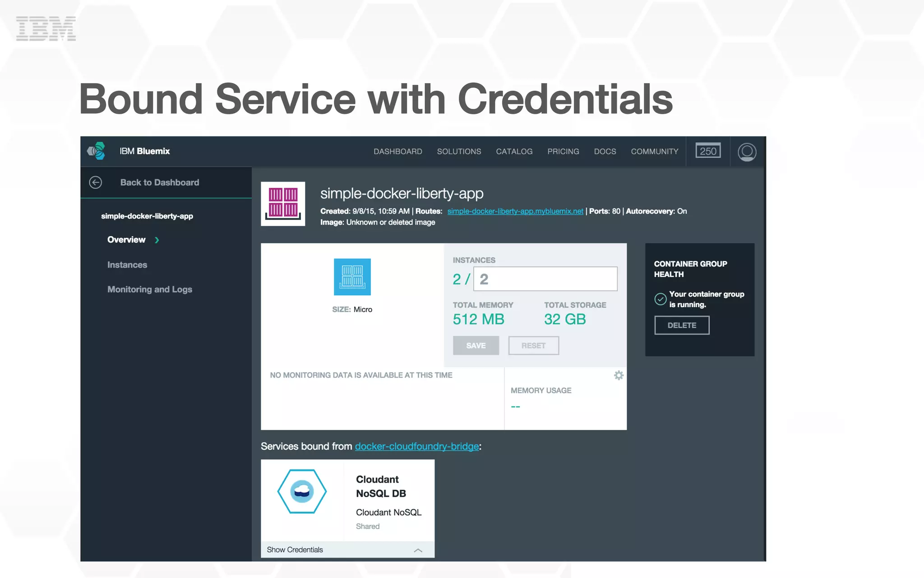Viewport: 924px width, 578px height.
Task: Open the COMMUNITY menu item
Action: (655, 152)
